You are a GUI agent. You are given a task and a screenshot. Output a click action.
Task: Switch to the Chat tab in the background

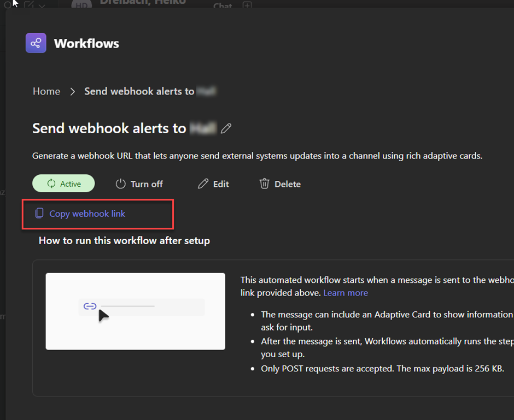click(x=222, y=6)
